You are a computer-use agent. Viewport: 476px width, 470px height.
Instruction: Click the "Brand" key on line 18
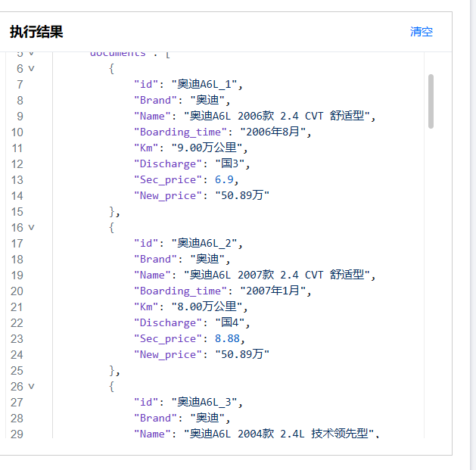(x=155, y=259)
